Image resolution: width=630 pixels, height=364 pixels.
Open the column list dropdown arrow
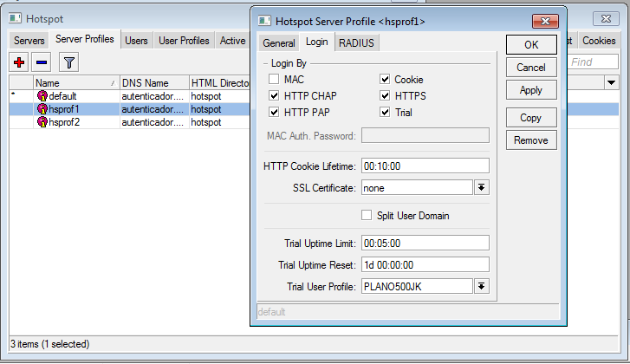point(611,82)
